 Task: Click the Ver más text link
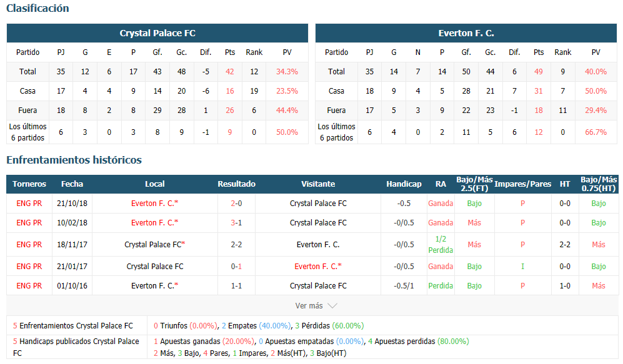(x=309, y=306)
